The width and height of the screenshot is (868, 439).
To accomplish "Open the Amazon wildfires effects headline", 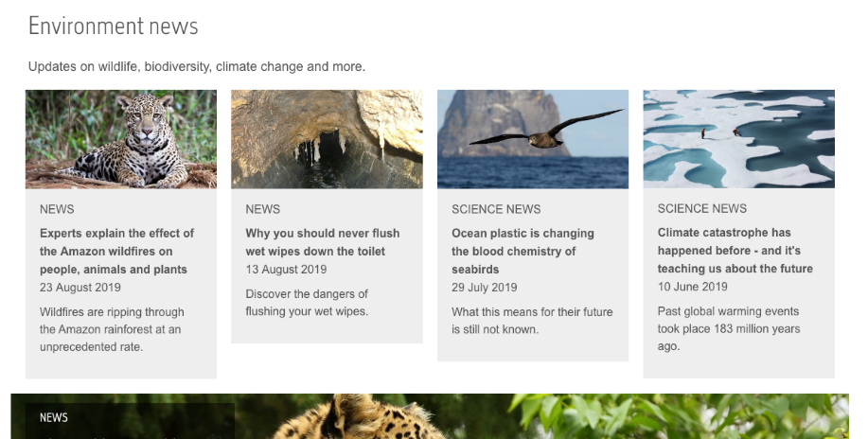I will pyautogui.click(x=116, y=251).
